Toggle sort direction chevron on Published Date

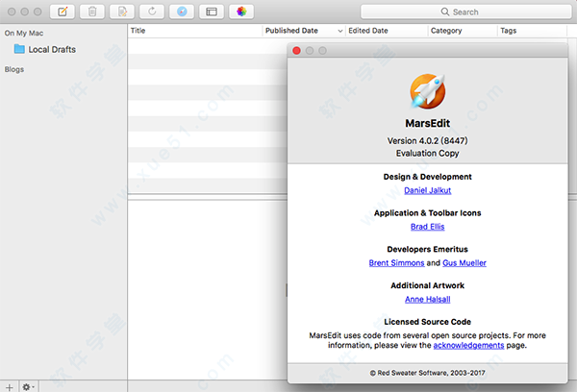[340, 32]
